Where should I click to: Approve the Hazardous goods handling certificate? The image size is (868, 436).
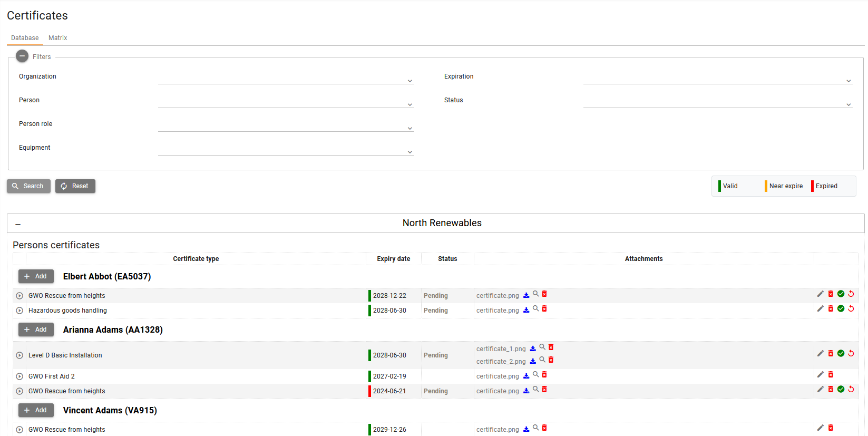tap(841, 308)
